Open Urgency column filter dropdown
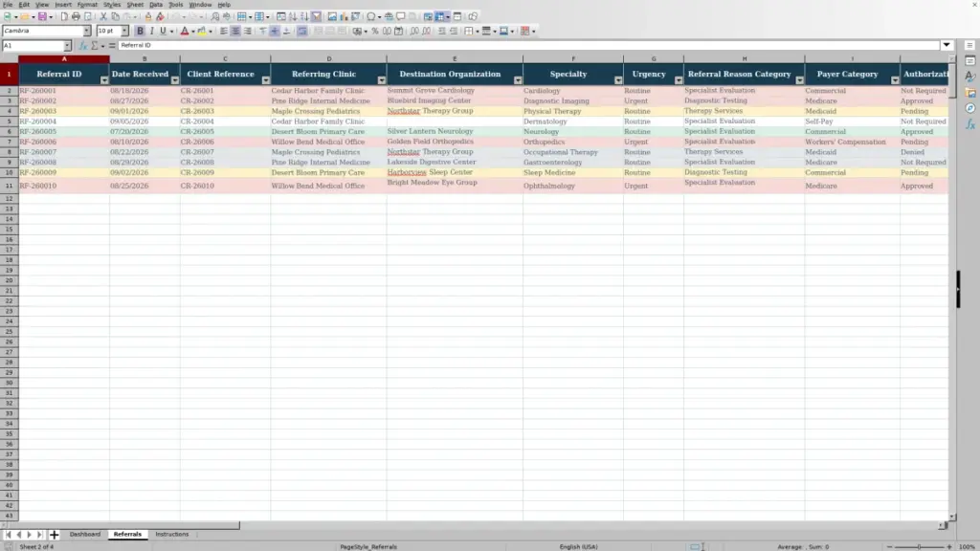980x551 pixels. pyautogui.click(x=679, y=80)
